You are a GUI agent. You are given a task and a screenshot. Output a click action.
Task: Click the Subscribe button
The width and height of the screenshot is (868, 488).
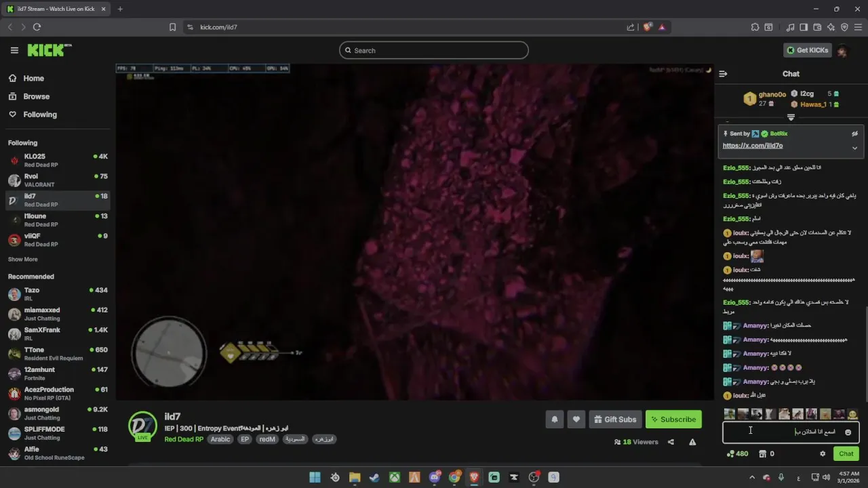[x=673, y=420]
